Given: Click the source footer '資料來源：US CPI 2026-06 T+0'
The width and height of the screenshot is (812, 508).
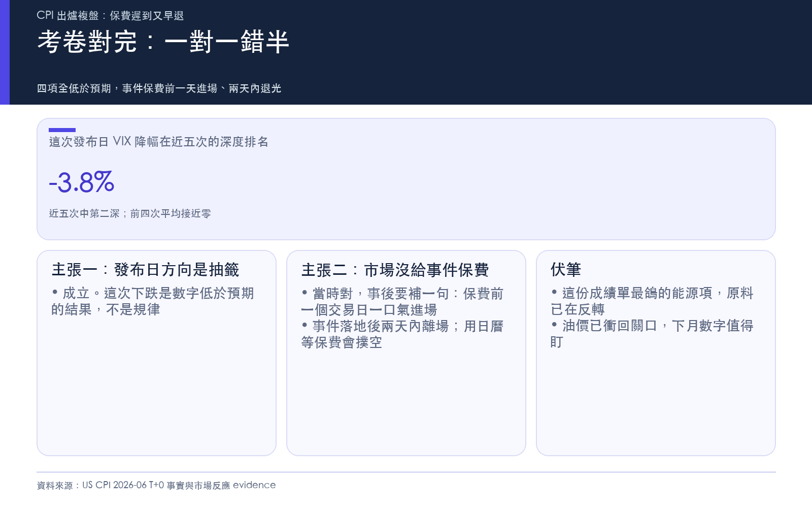Looking at the screenshot, I should click(x=156, y=485).
